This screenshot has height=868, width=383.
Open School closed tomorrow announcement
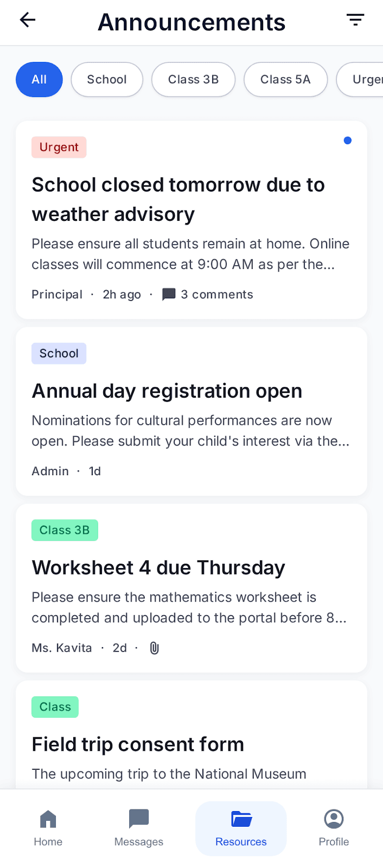point(191,220)
